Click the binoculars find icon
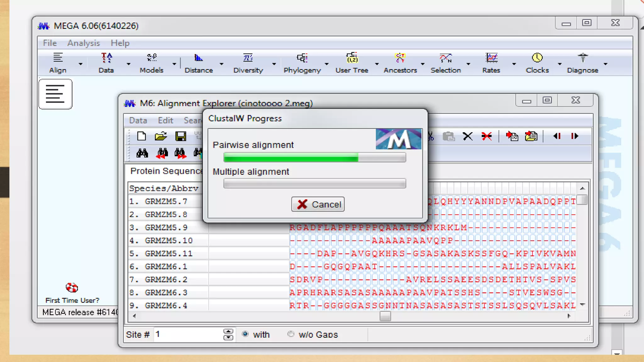The height and width of the screenshot is (362, 644). pyautogui.click(x=142, y=153)
